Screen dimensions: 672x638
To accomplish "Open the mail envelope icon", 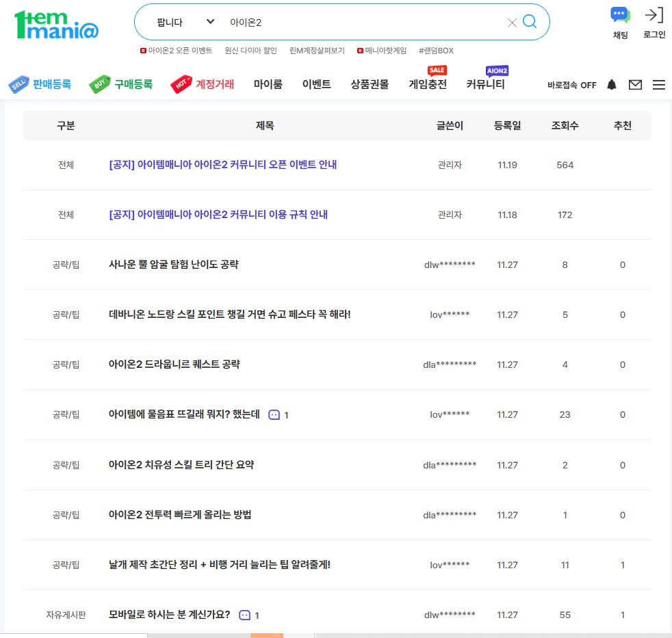I will coord(635,85).
